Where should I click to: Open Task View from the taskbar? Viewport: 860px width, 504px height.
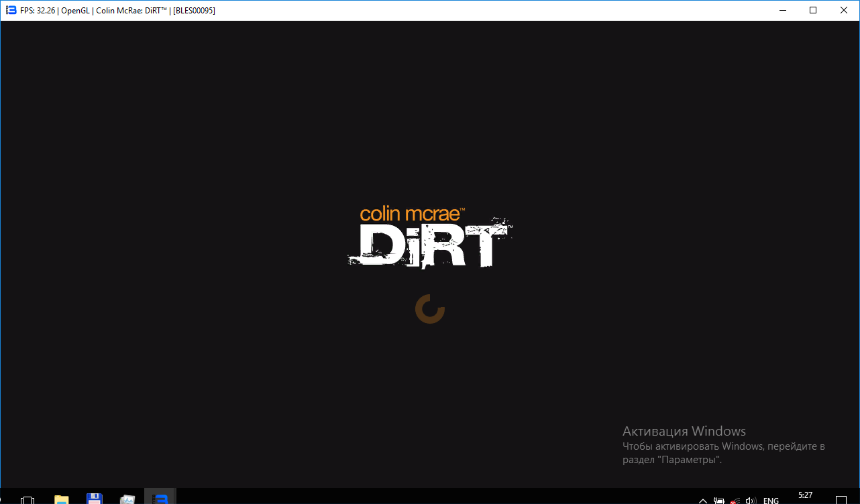pyautogui.click(x=28, y=499)
